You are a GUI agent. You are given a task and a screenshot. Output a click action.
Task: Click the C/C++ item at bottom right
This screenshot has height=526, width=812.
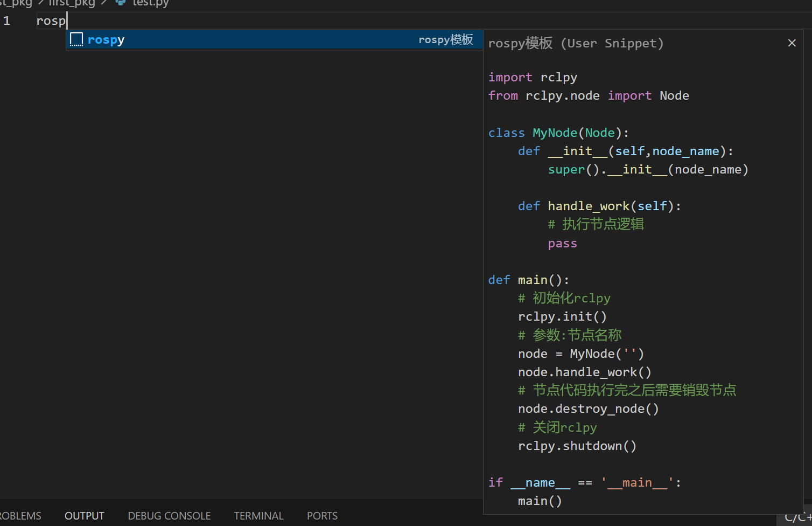click(x=798, y=518)
